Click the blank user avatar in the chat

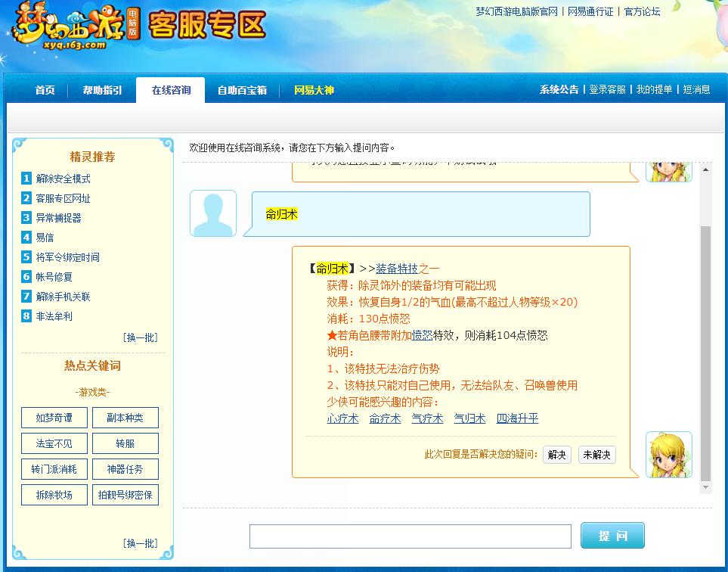pyautogui.click(x=212, y=213)
